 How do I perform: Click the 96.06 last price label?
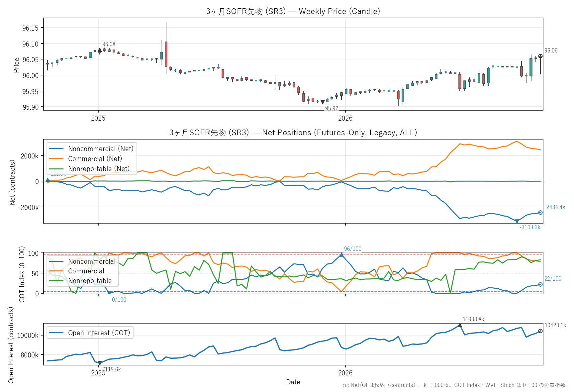click(x=551, y=50)
